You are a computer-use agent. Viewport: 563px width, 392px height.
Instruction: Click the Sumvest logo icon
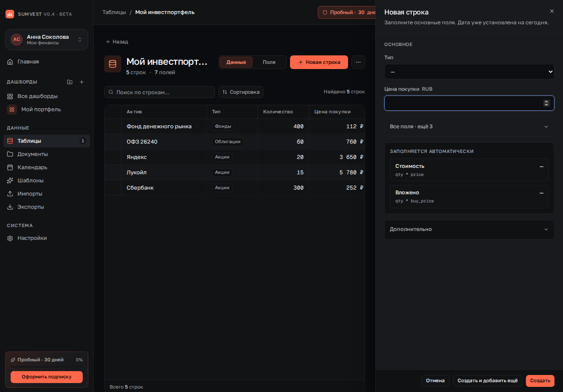[10, 14]
